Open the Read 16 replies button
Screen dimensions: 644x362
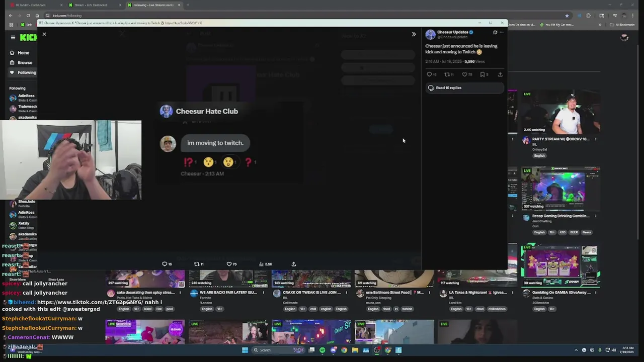pos(464,88)
